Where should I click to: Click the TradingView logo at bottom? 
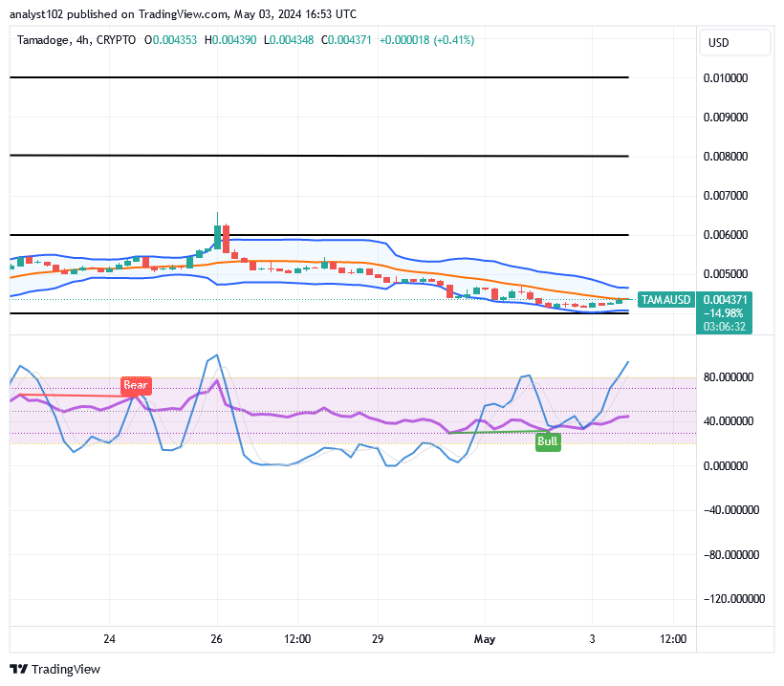[x=55, y=669]
